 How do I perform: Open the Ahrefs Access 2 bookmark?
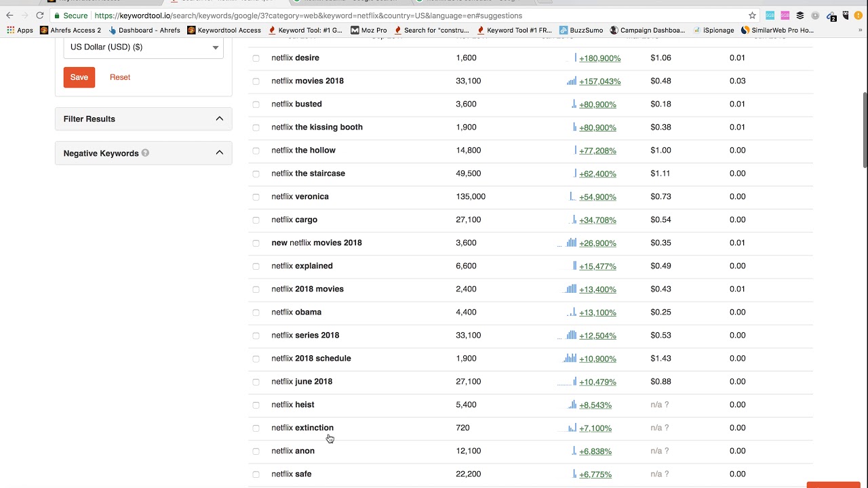coord(71,30)
